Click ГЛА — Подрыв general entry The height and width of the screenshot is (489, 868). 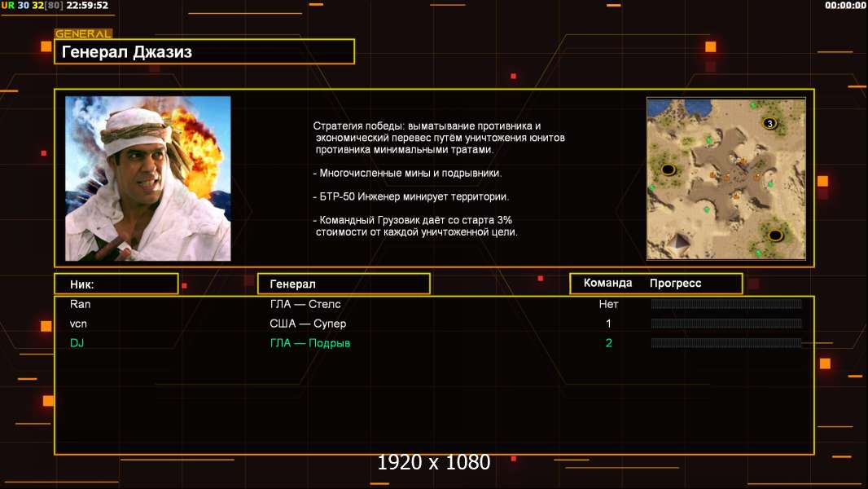310,343
